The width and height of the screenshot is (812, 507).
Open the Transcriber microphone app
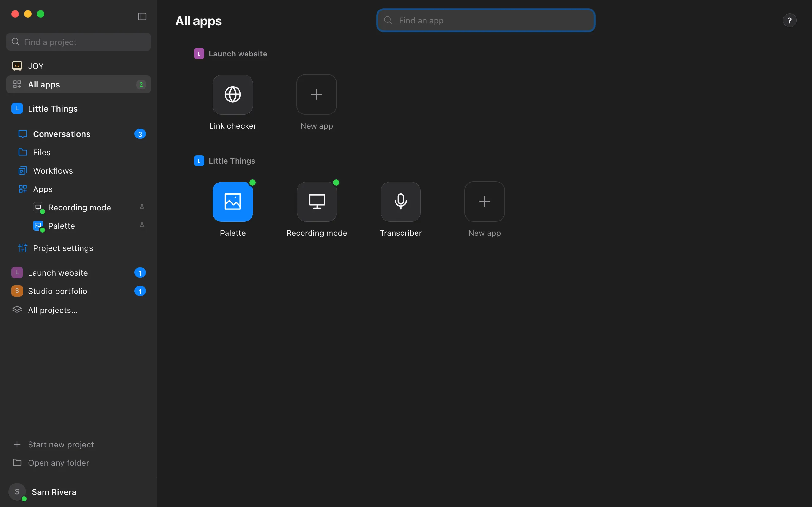[x=400, y=202]
